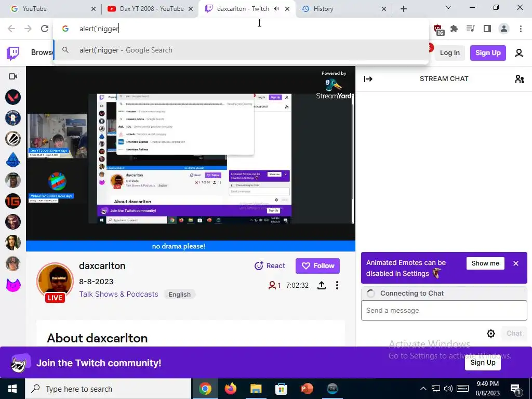532x399 pixels.
Task: Click the React button
Action: tap(270, 266)
